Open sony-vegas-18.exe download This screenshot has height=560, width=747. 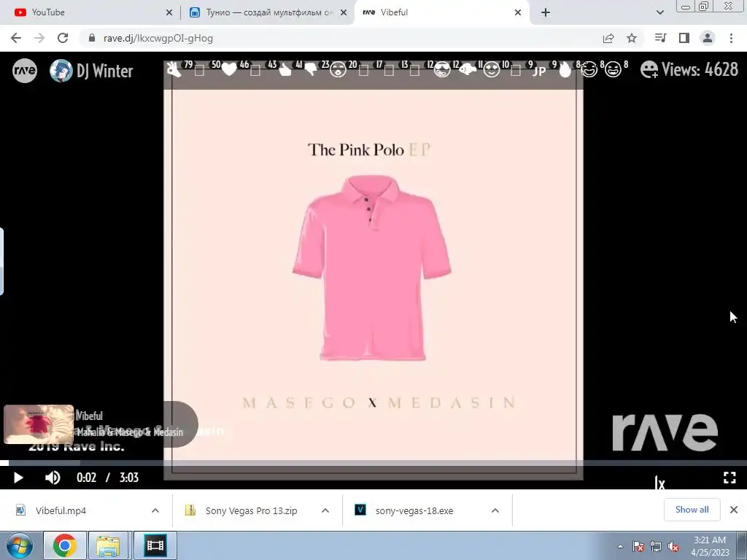click(x=414, y=510)
